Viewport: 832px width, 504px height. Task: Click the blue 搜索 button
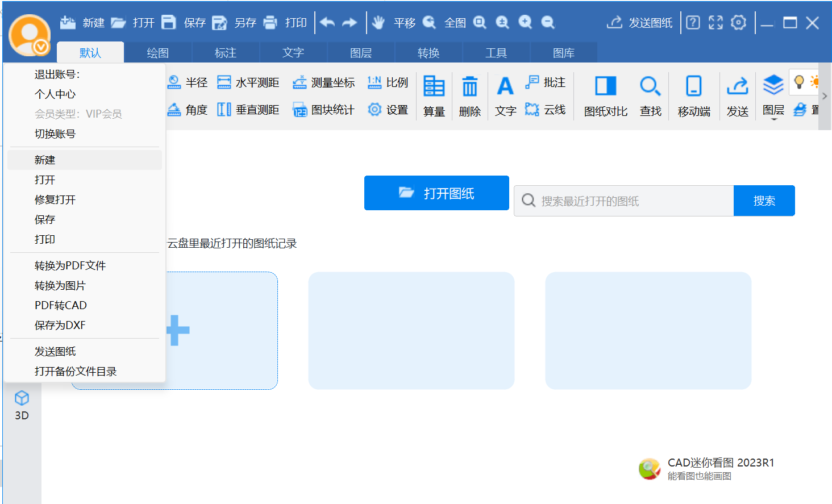[x=764, y=201]
